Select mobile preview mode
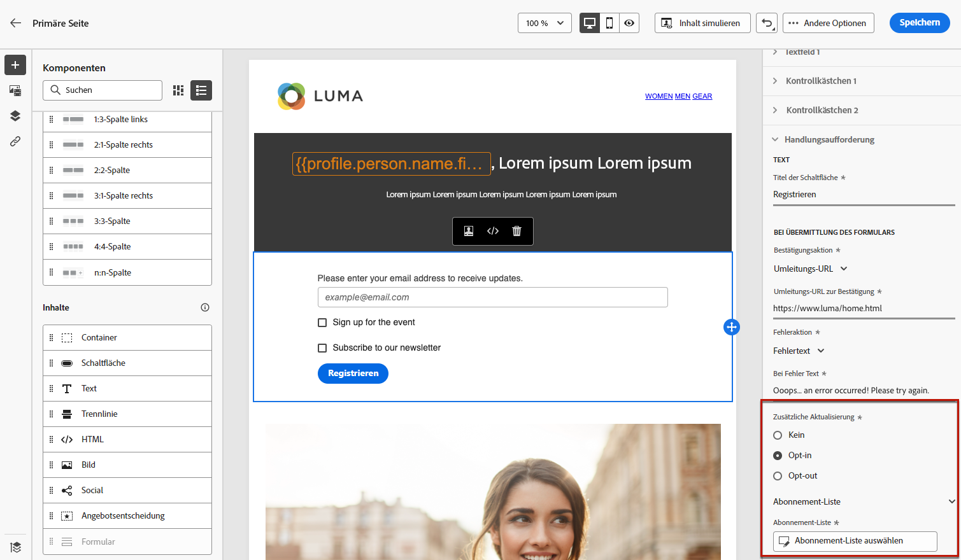Viewport: 961px width, 560px height. click(x=609, y=23)
